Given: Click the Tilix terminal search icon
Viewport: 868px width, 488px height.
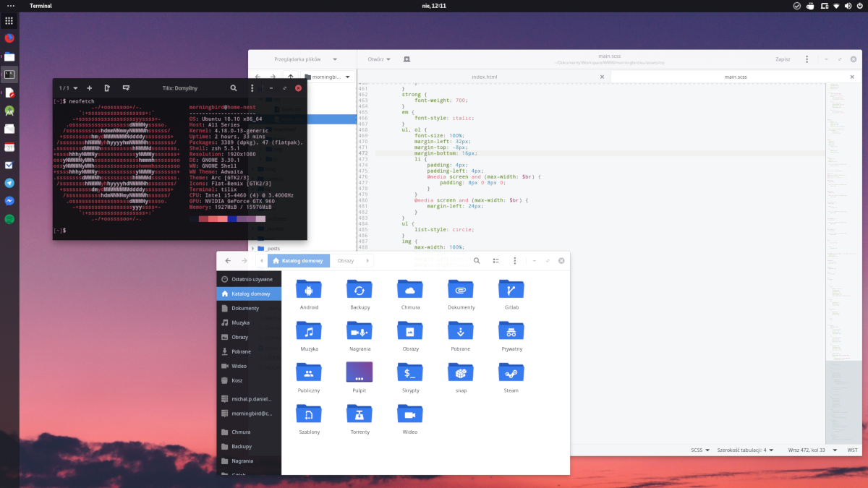Looking at the screenshot, I should pyautogui.click(x=234, y=88).
